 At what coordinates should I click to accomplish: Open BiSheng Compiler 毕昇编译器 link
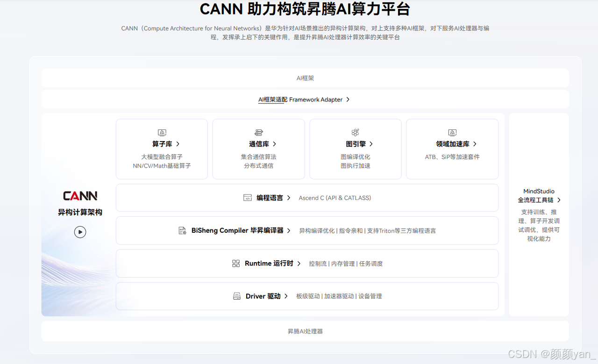[x=237, y=230]
